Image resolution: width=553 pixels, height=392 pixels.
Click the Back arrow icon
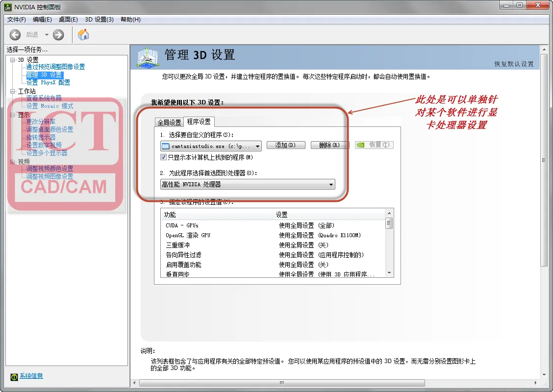coord(15,34)
